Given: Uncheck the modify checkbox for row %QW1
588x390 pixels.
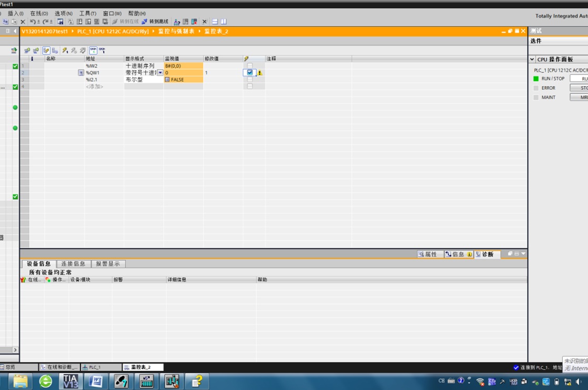Looking at the screenshot, I should (x=250, y=72).
